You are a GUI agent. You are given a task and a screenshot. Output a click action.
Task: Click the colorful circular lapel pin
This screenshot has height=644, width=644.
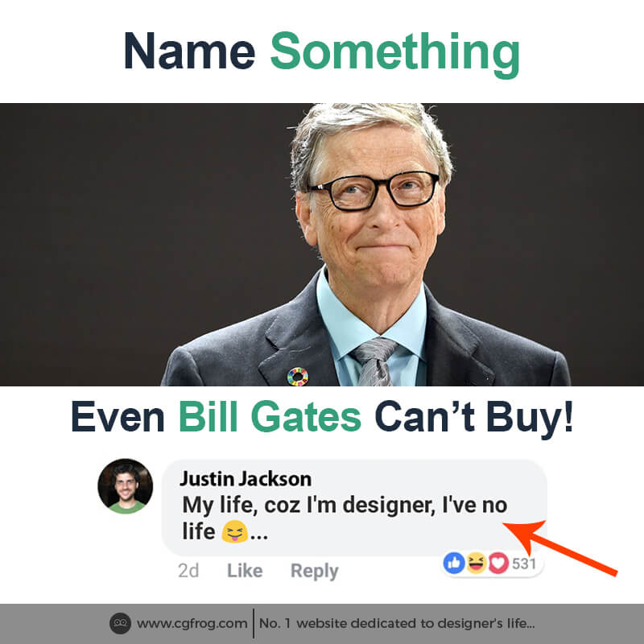[297, 377]
